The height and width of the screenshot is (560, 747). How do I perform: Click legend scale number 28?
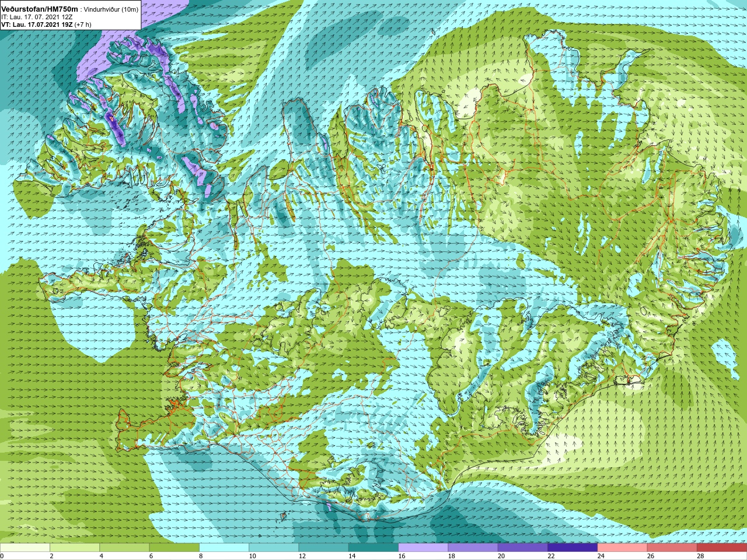(700, 556)
